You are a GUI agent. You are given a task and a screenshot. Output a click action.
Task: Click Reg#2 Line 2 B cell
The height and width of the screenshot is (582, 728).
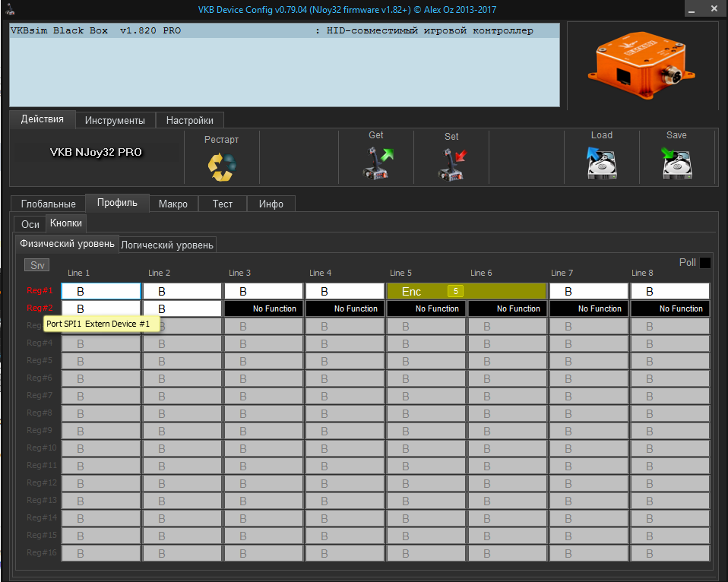182,308
